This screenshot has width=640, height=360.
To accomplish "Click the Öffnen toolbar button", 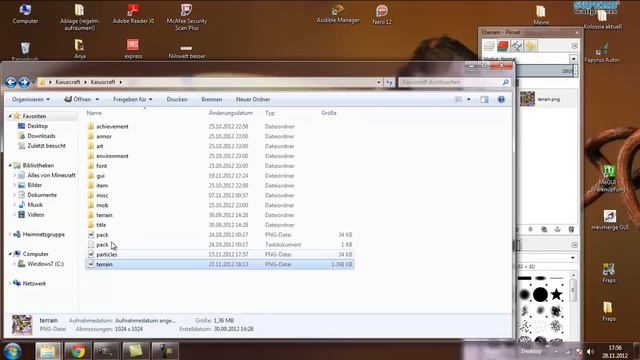I will 78,99.
